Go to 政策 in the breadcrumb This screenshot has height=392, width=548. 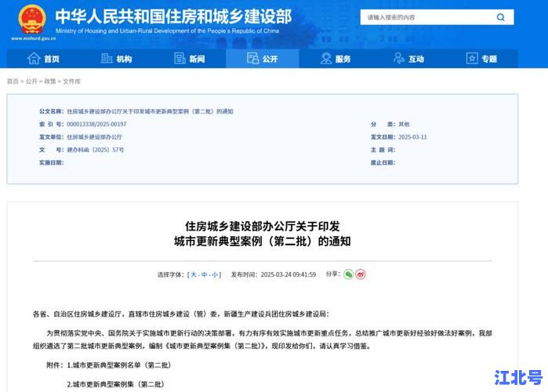pos(50,82)
